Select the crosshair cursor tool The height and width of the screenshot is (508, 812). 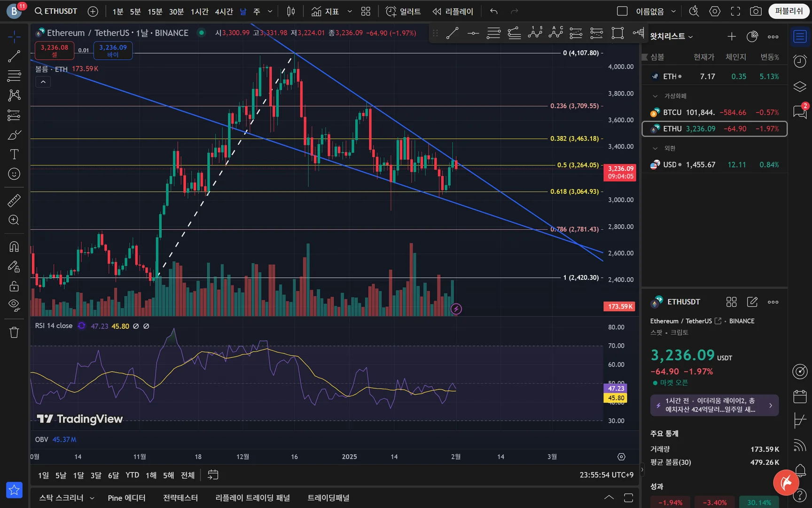tap(14, 36)
